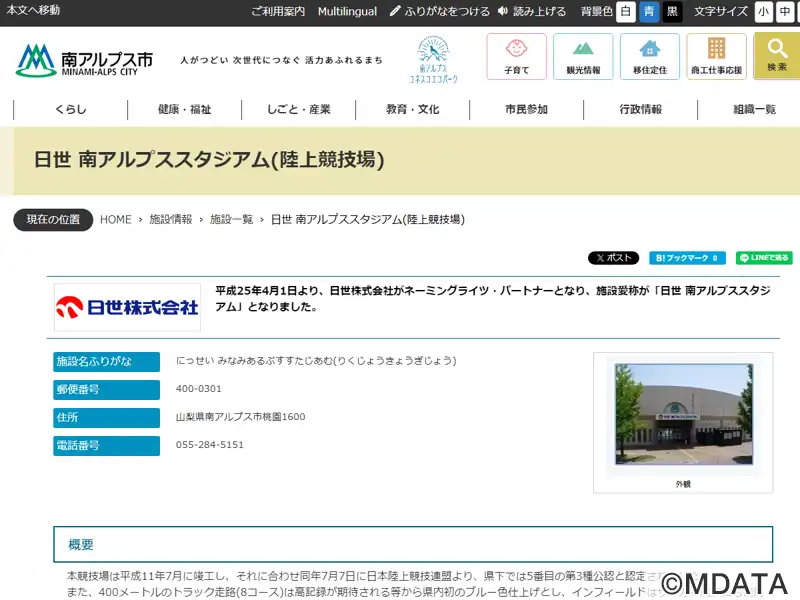This screenshot has width=800, height=600.
Task: Open the 子育て childcare icon button
Action: (x=516, y=57)
